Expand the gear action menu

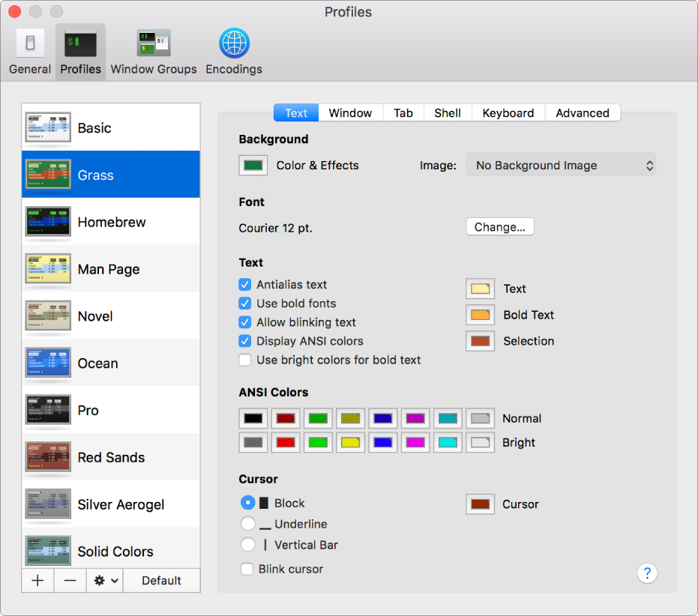click(104, 581)
